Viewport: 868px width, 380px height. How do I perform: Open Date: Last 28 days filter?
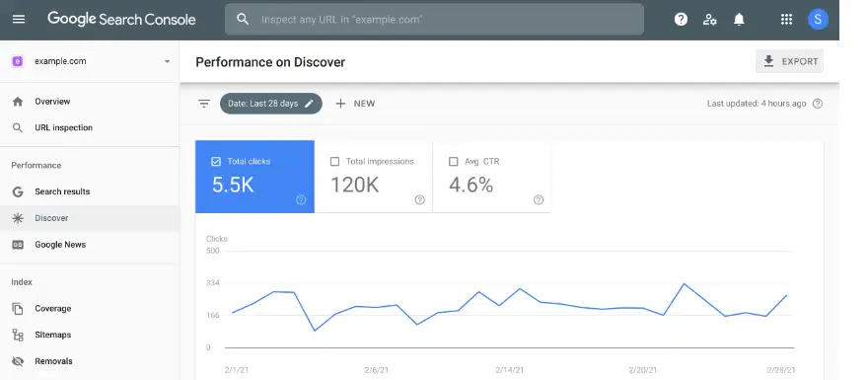point(270,104)
